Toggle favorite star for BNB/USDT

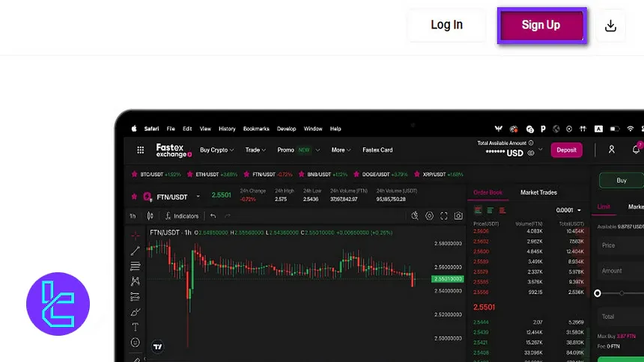coord(302,174)
